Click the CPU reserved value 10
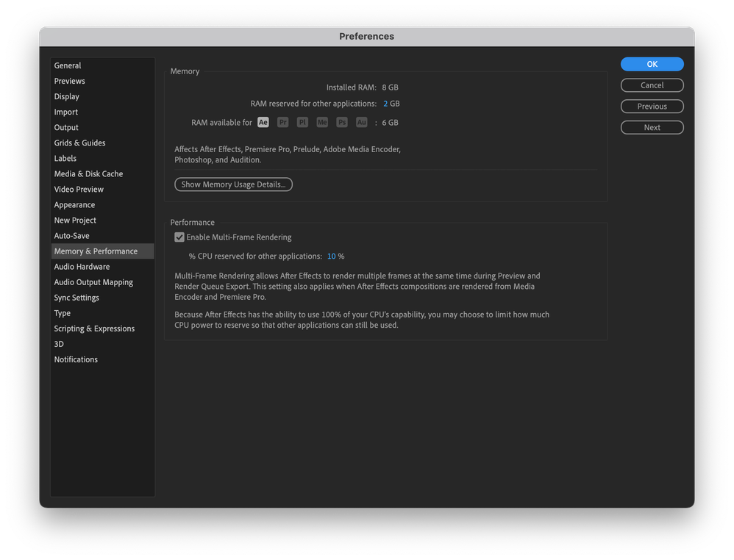The width and height of the screenshot is (734, 560). click(332, 256)
